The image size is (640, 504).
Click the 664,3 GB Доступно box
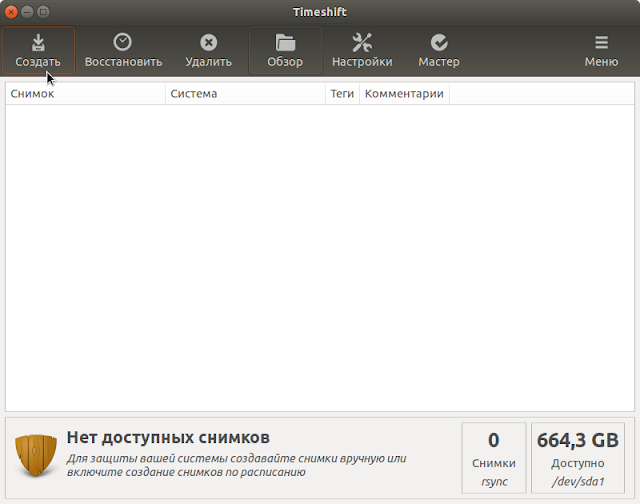coord(578,458)
